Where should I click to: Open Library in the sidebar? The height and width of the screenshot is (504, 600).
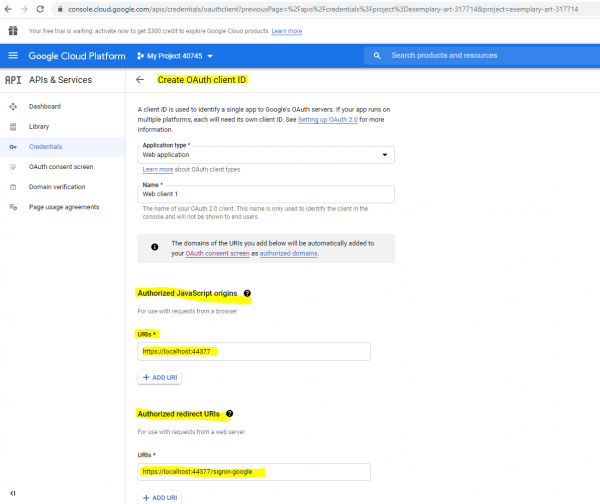(x=39, y=126)
